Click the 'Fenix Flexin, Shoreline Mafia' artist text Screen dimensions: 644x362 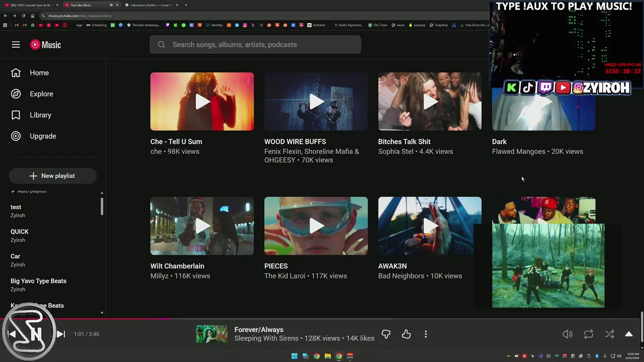(x=311, y=151)
